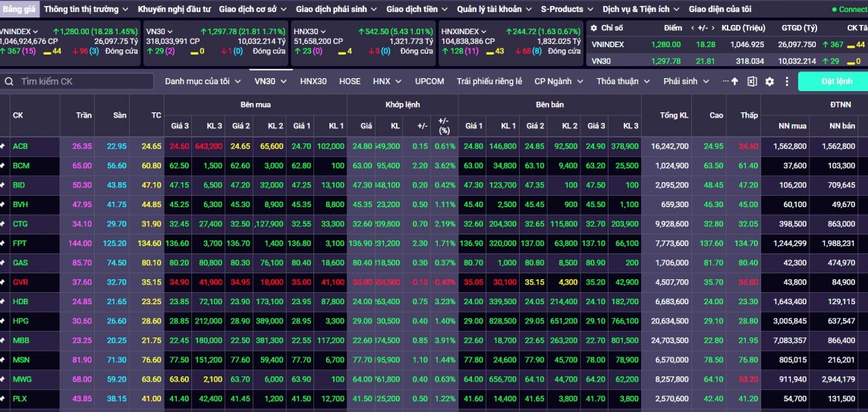Switch to the HNX30 tab

tap(313, 81)
